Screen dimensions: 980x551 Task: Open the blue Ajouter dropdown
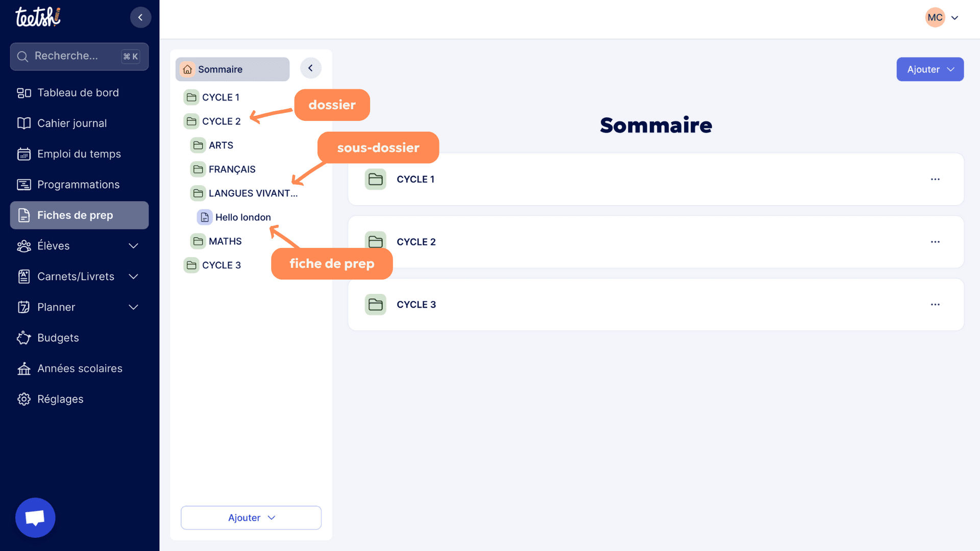pos(929,69)
